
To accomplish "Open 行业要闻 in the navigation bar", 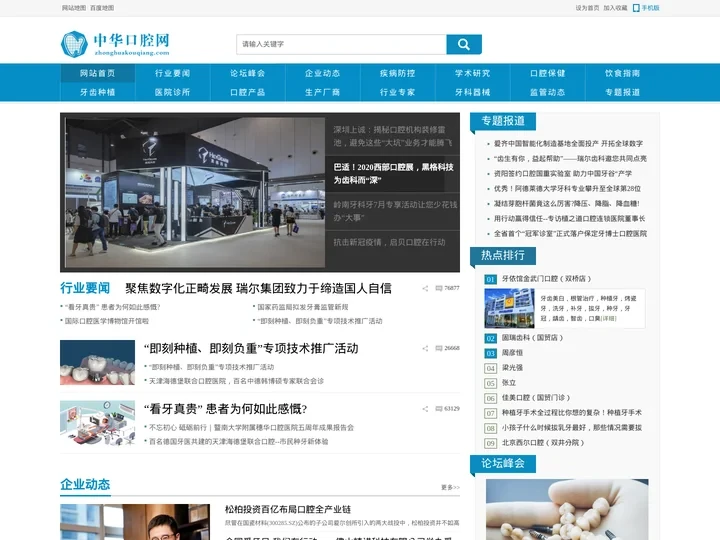I will pyautogui.click(x=173, y=73).
